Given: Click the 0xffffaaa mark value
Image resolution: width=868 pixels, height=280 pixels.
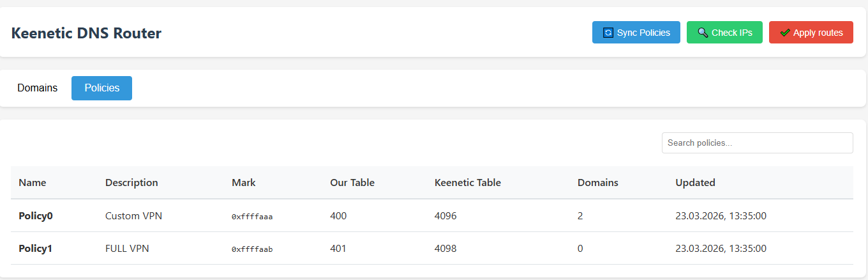Looking at the screenshot, I should [252, 217].
